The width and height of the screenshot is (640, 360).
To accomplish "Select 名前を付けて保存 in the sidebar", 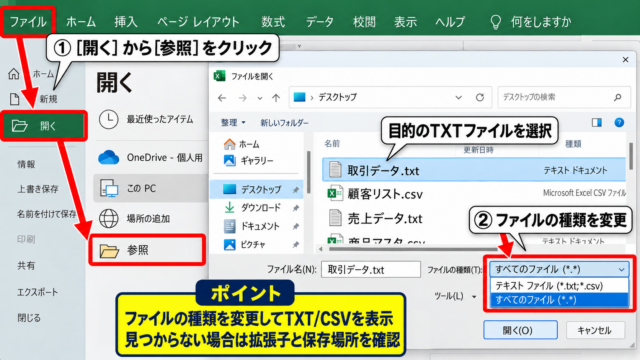I will pyautogui.click(x=47, y=214).
